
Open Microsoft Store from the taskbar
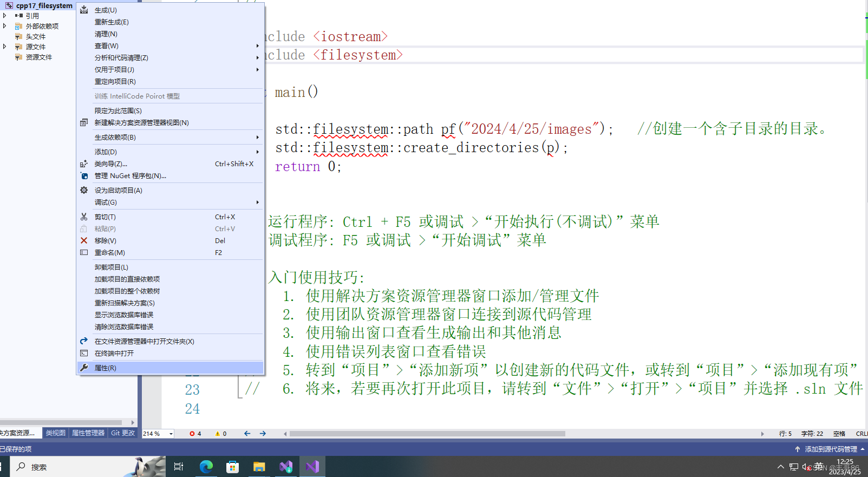tap(233, 466)
